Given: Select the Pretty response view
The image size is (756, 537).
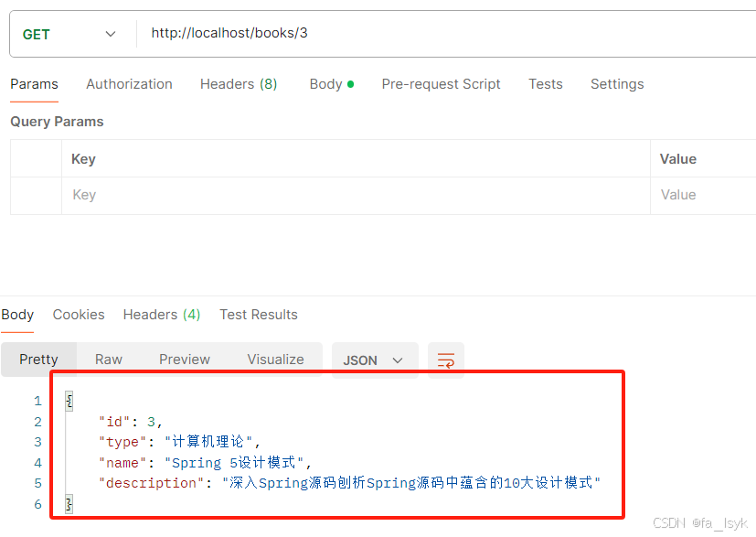Looking at the screenshot, I should [x=38, y=360].
